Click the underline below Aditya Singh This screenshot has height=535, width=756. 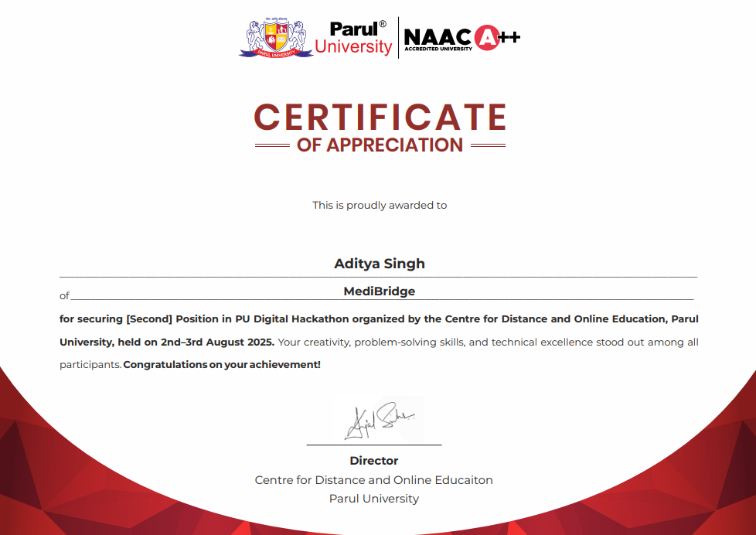point(380,275)
